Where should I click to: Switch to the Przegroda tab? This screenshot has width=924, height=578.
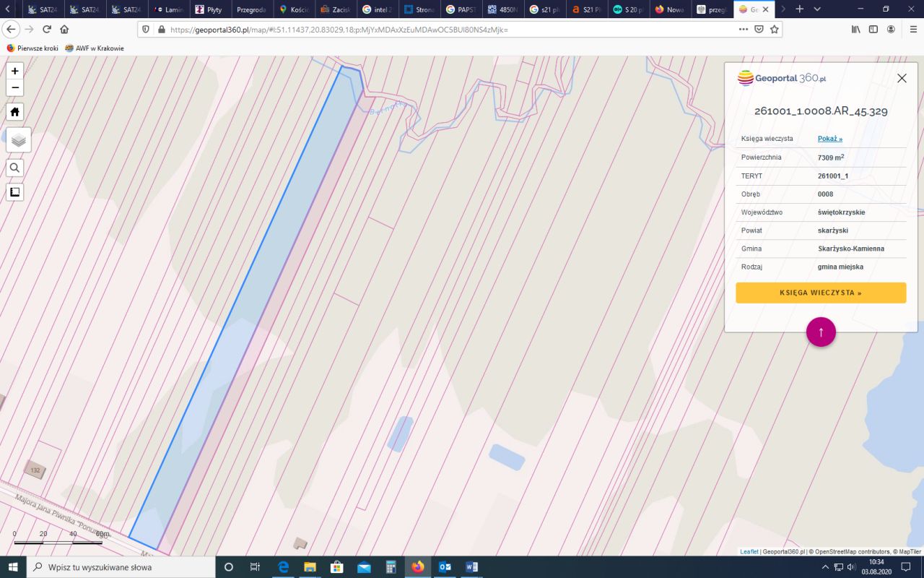[x=252, y=9]
